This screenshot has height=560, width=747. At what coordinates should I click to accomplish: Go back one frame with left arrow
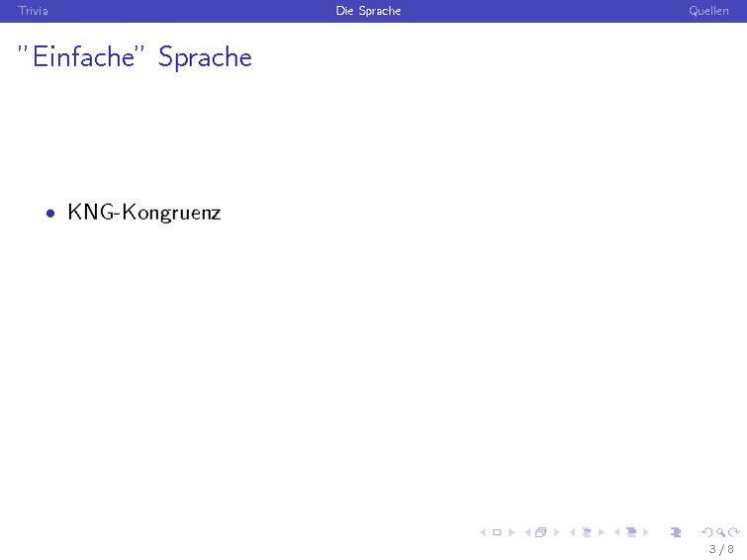[x=527, y=532]
